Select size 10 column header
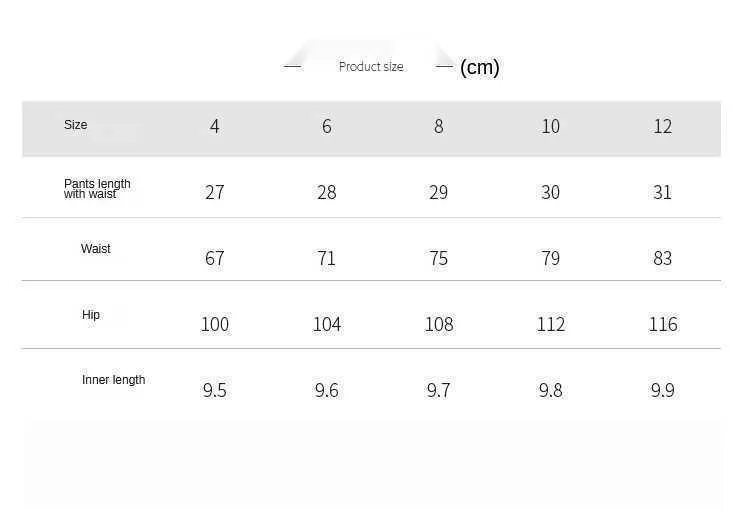749x532 pixels. point(550,127)
